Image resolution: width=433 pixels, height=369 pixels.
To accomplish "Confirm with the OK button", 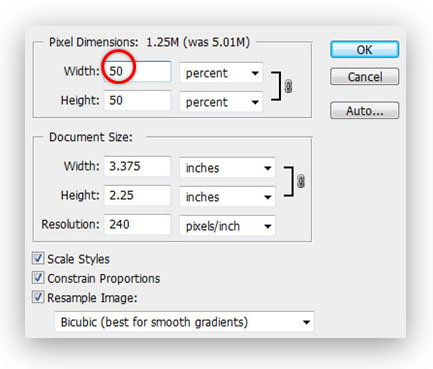I will (x=364, y=50).
